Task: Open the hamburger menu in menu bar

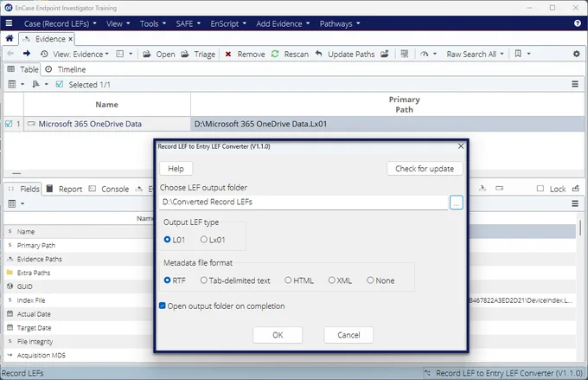Action: tap(9, 23)
